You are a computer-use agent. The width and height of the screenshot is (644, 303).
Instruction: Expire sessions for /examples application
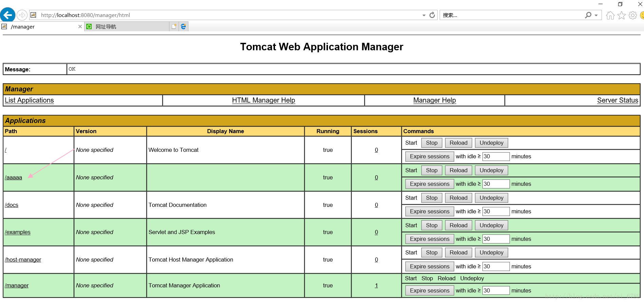tap(430, 239)
